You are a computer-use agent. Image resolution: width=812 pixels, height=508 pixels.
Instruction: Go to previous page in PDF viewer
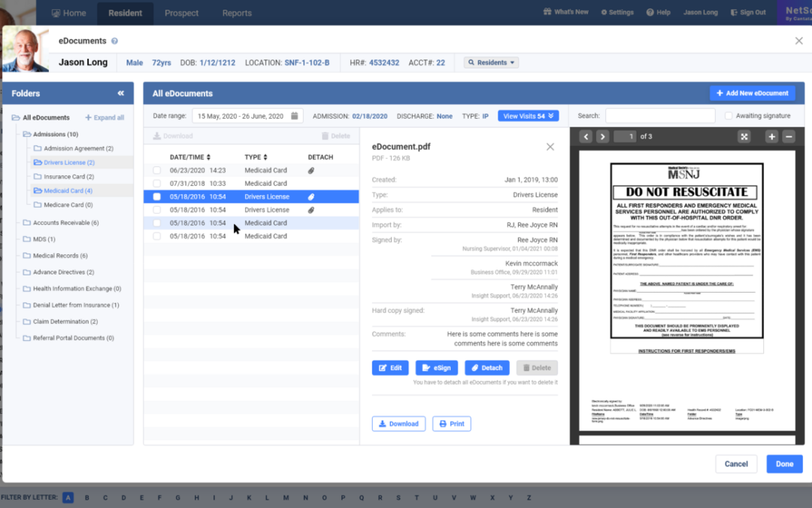(586, 136)
